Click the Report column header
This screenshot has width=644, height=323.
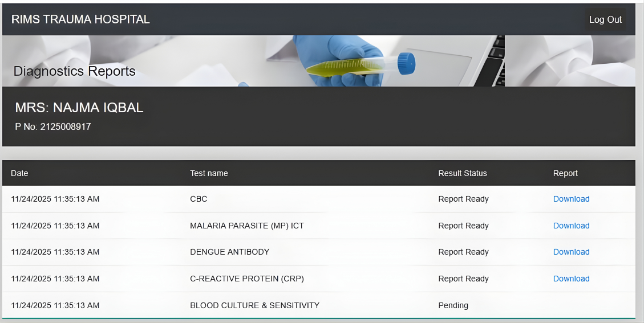(x=565, y=173)
